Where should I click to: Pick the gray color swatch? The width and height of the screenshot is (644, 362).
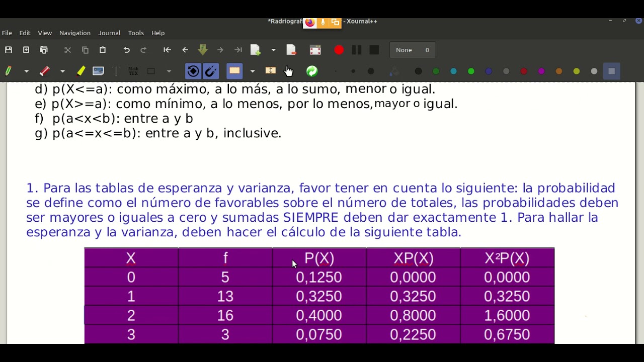pos(506,71)
